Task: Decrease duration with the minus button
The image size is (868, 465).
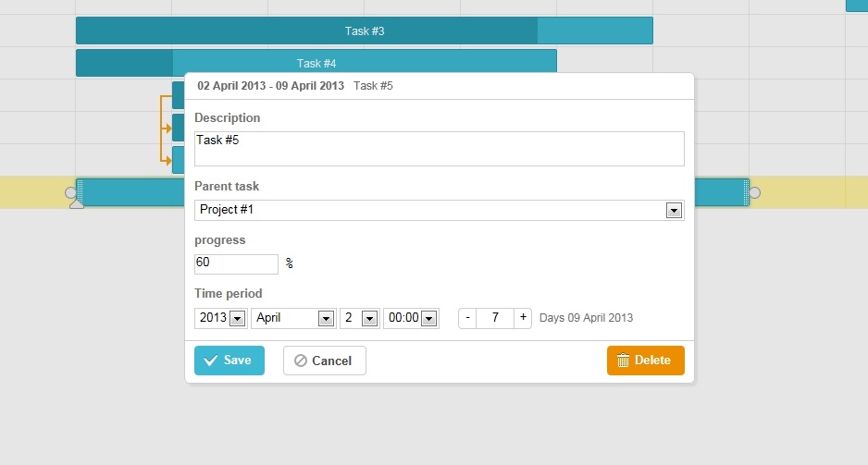Action: tap(467, 318)
